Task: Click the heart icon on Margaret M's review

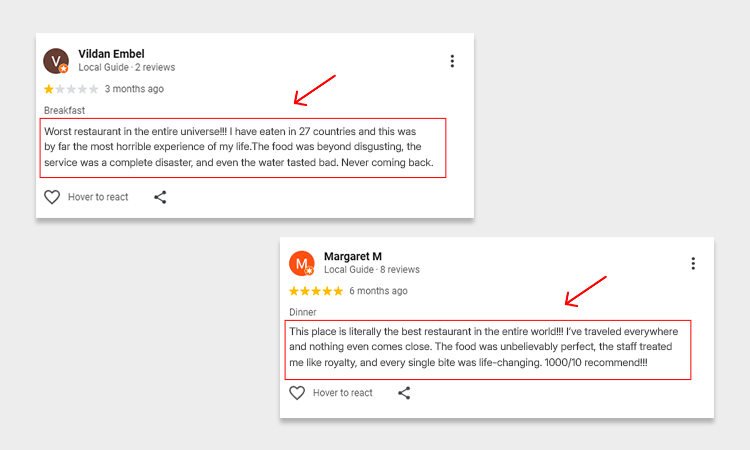Action: point(297,393)
